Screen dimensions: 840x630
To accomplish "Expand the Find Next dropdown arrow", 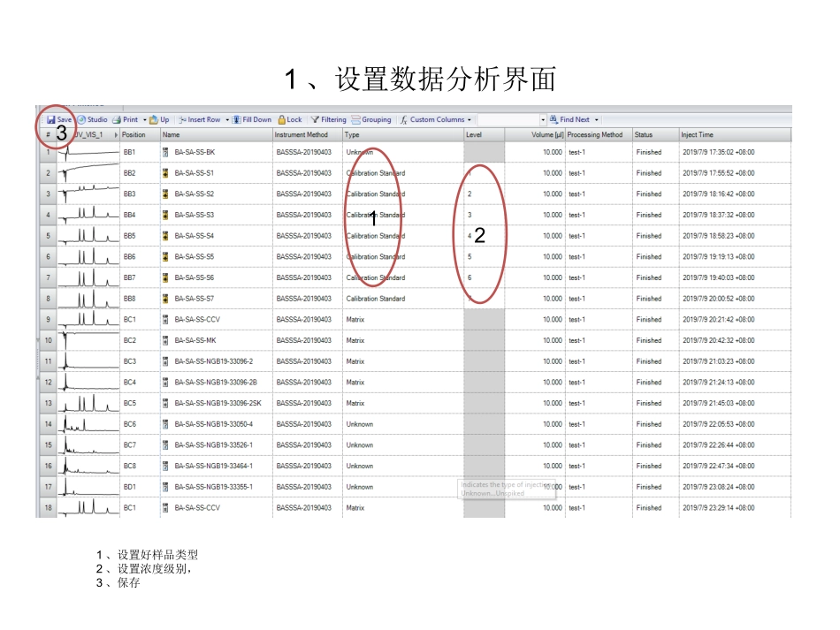I will (x=596, y=120).
